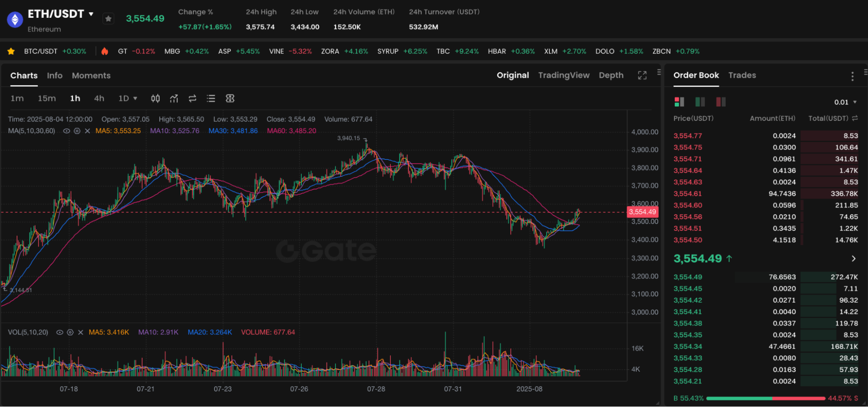Open the chart indicators icon
Image resolution: width=868 pixels, height=407 pixels.
(x=174, y=99)
